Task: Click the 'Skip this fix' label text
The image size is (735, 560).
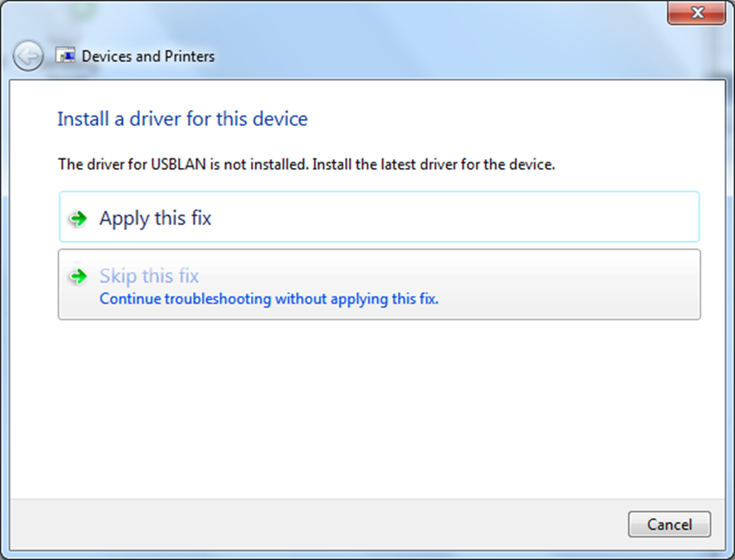Action: pos(149,276)
